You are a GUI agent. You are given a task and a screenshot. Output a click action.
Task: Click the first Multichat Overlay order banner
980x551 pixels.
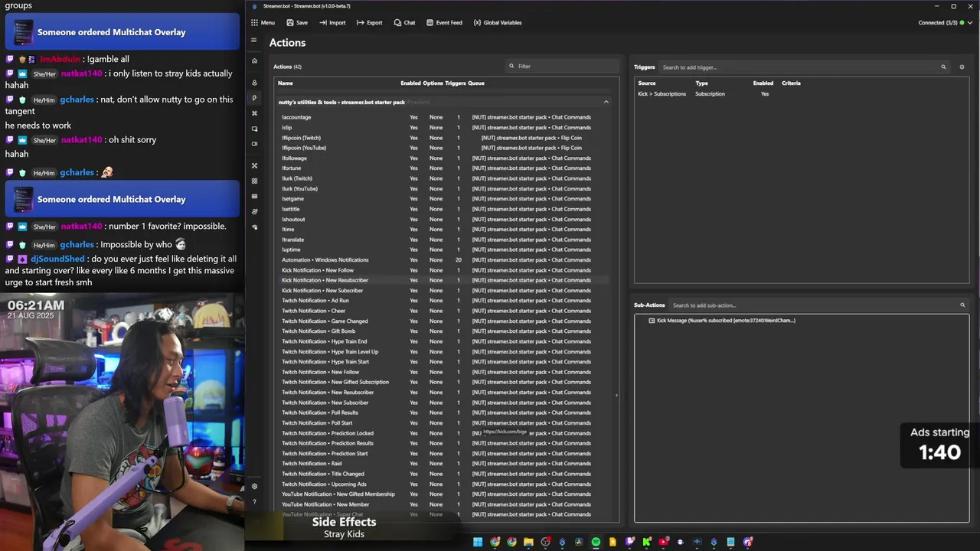(122, 33)
